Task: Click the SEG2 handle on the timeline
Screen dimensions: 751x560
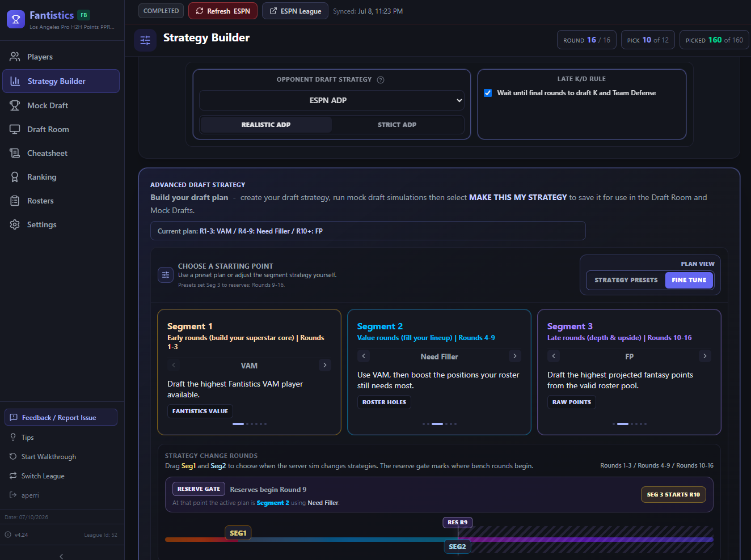Action: 457,546
